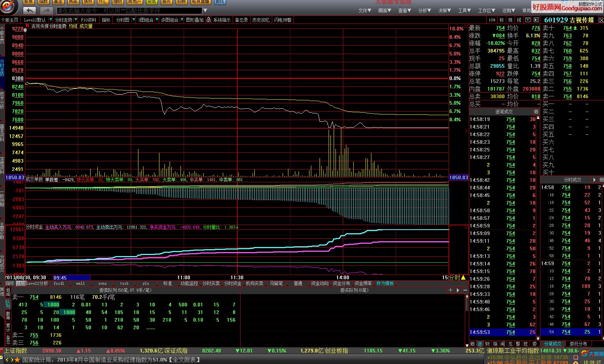Select the 存为模板 tab
The height and width of the screenshot is (364, 604).
(x=385, y=284)
